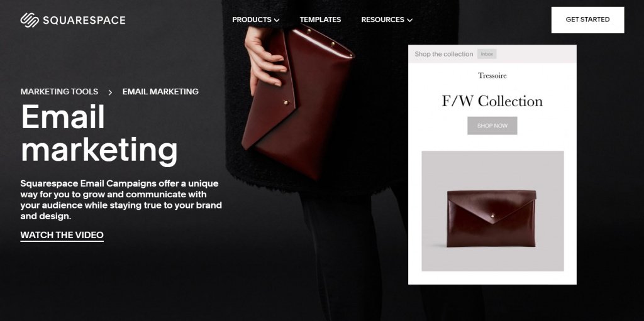The image size is (644, 321).
Task: Follow the MARKETING TOOLS breadcrumb link
Action: [x=59, y=92]
